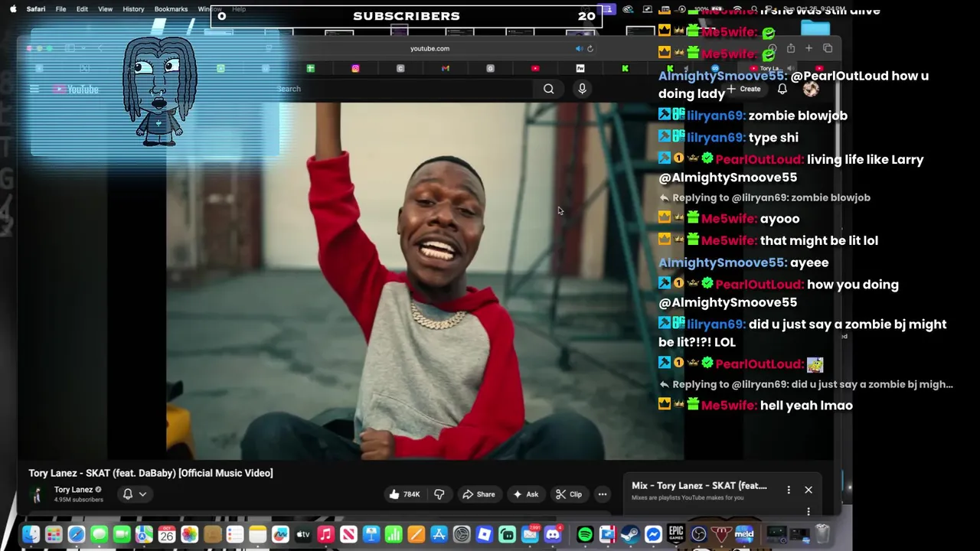This screenshot has width=980, height=551.
Task: Select the video title text SKAT feat. DaBaby
Action: [151, 473]
